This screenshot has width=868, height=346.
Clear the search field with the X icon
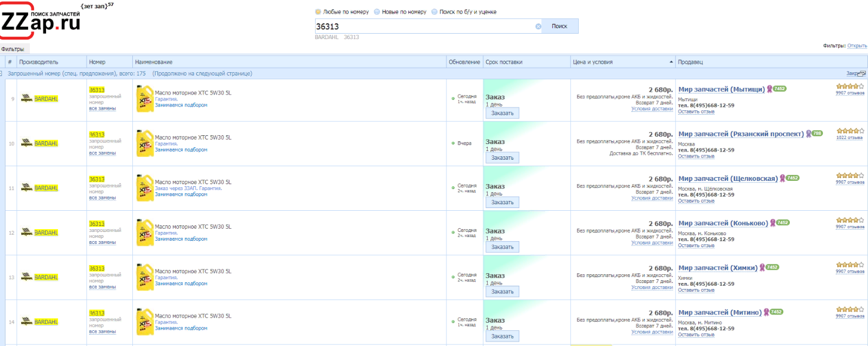pyautogui.click(x=538, y=26)
